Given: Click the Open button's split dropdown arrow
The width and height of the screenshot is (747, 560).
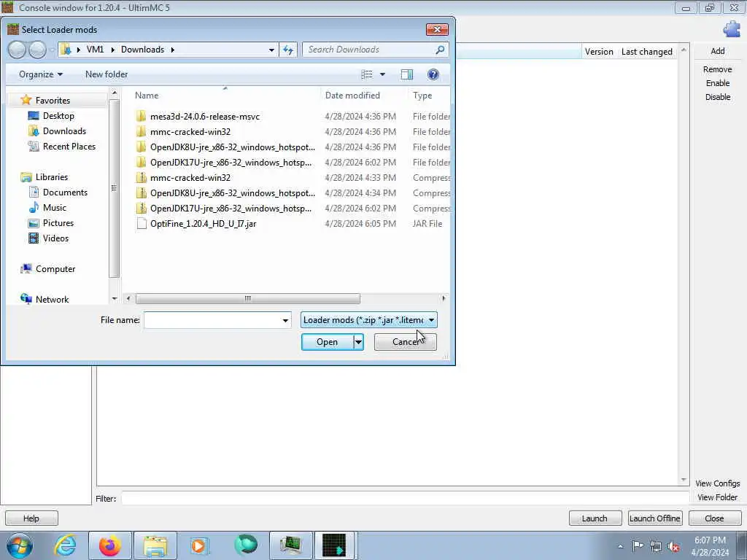Looking at the screenshot, I should [358, 342].
